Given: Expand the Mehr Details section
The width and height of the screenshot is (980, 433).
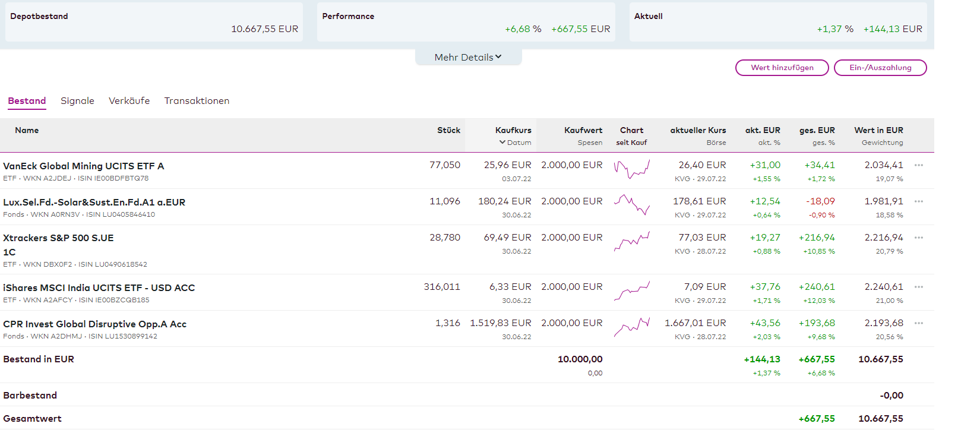Looking at the screenshot, I should 468,57.
